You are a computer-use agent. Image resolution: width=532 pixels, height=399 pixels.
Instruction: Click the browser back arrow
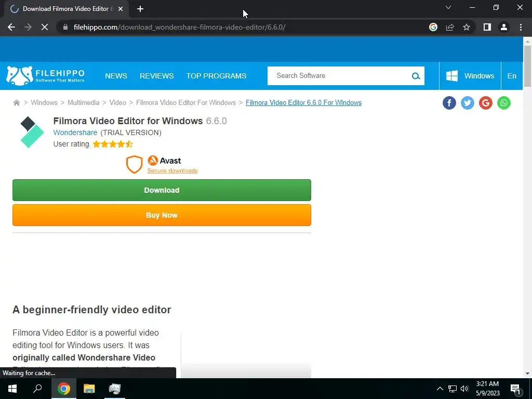11,27
